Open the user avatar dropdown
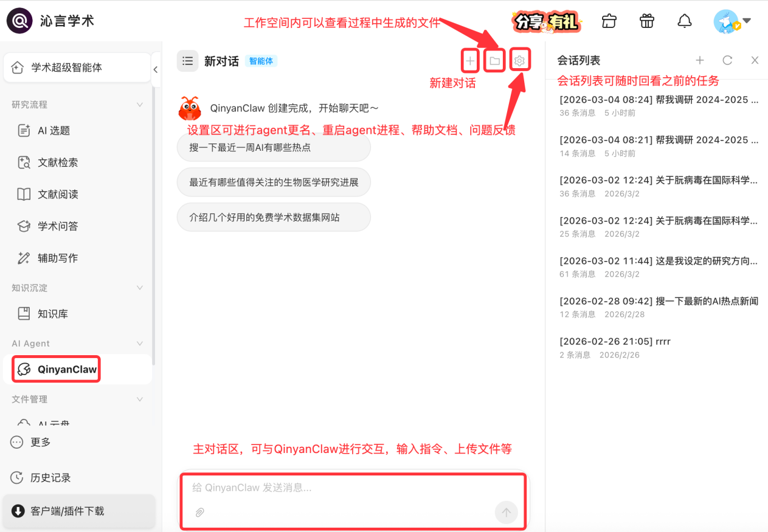The width and height of the screenshot is (768, 532). point(732,21)
